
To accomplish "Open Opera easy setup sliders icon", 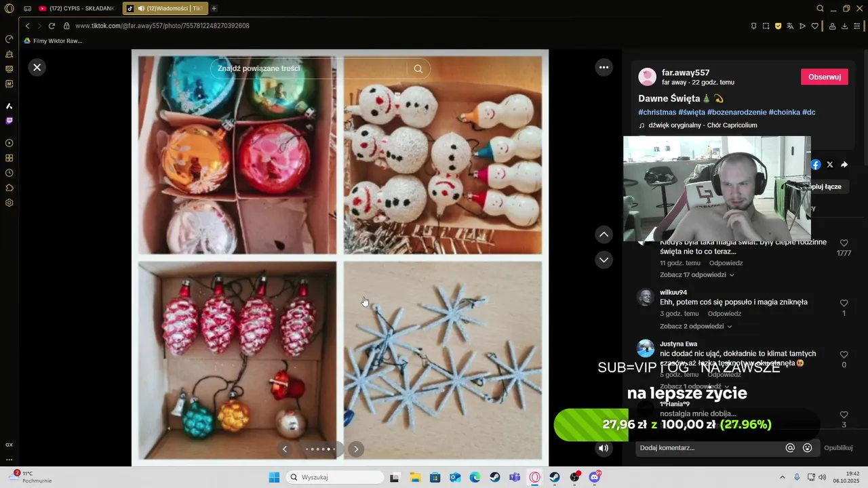I will [858, 26].
